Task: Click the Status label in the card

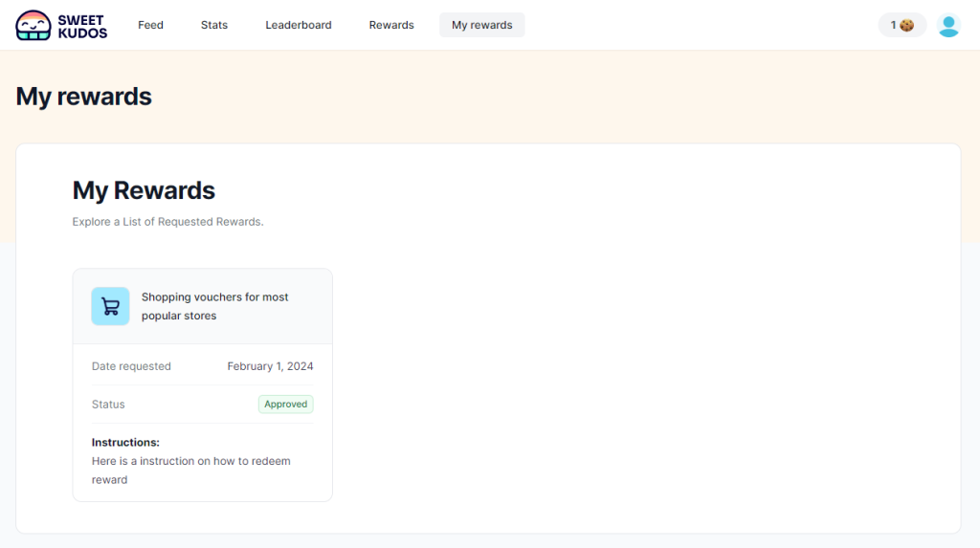Action: click(108, 405)
